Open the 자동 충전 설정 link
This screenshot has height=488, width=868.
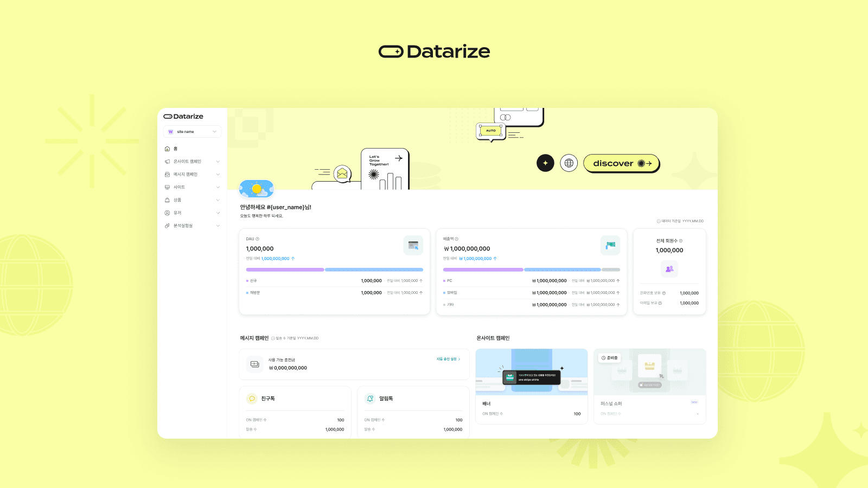(x=448, y=359)
